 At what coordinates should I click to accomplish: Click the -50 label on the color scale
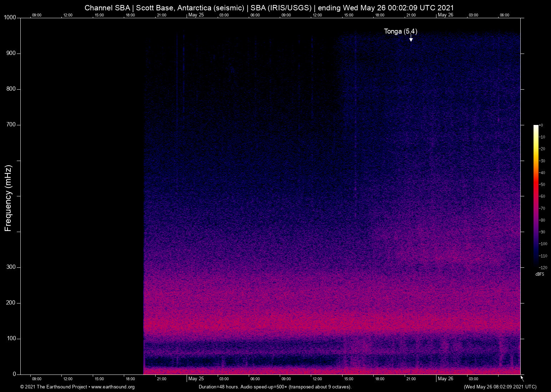[542, 185]
